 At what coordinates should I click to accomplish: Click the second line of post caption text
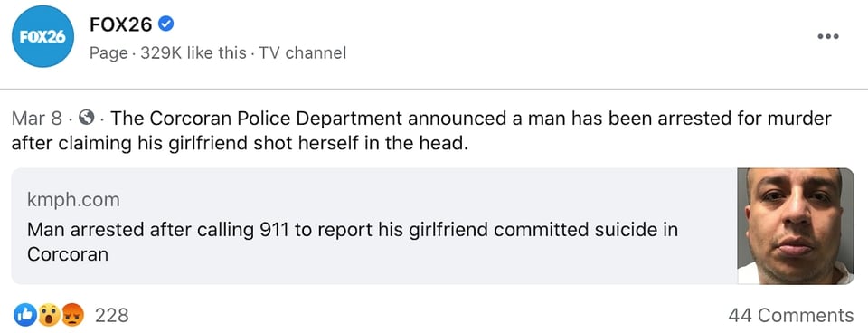[x=240, y=144]
